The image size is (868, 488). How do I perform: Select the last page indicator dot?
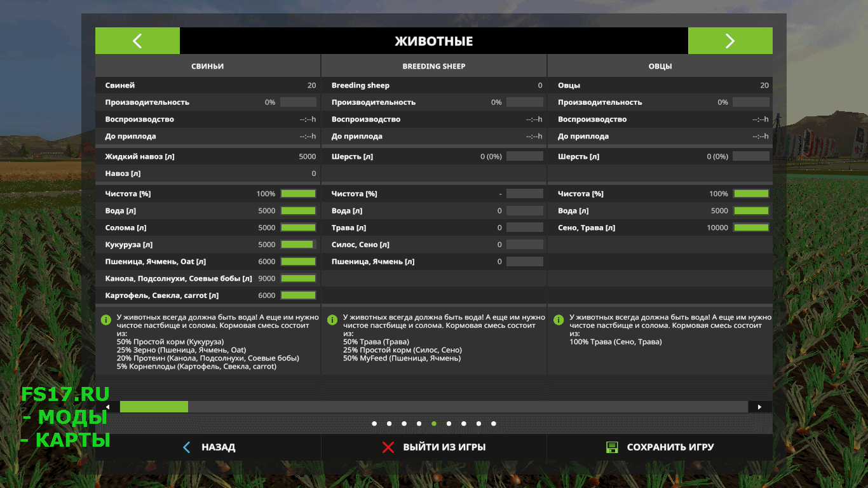[x=494, y=423]
